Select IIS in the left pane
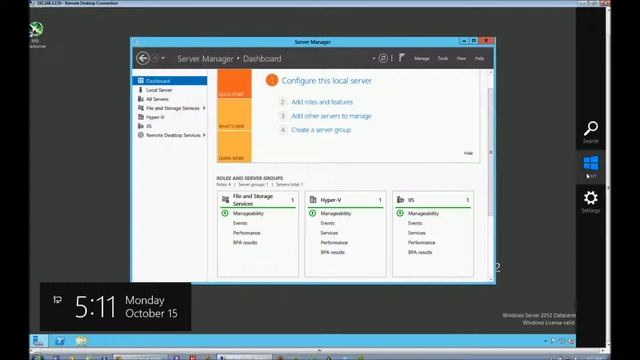 [x=170, y=126]
